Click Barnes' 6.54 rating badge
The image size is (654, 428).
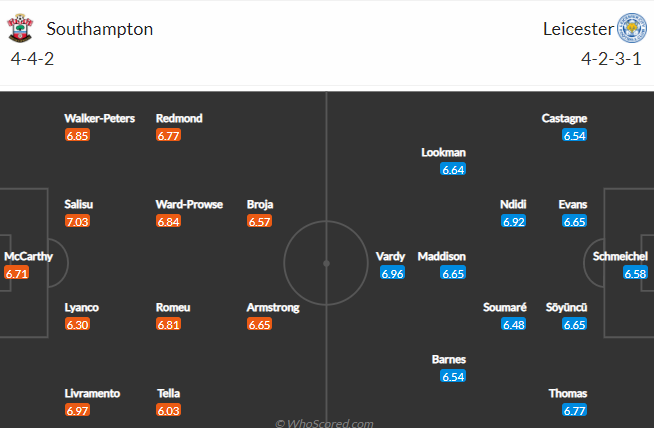(x=453, y=376)
